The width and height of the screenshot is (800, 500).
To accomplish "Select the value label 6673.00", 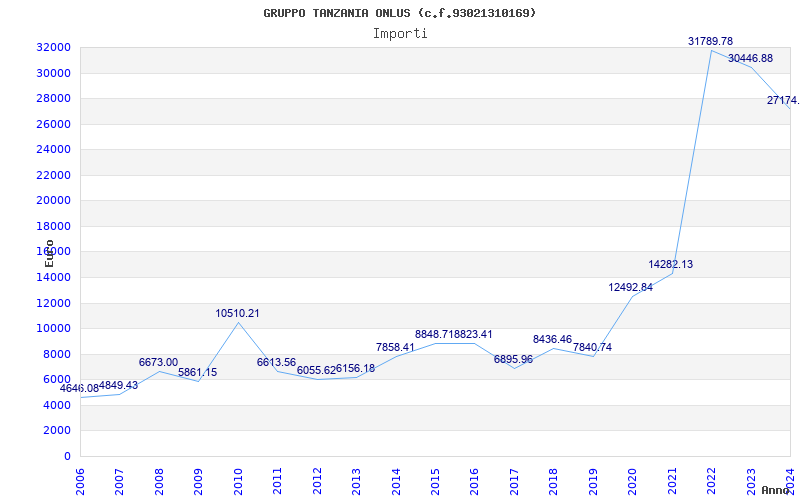I will click(158, 362).
